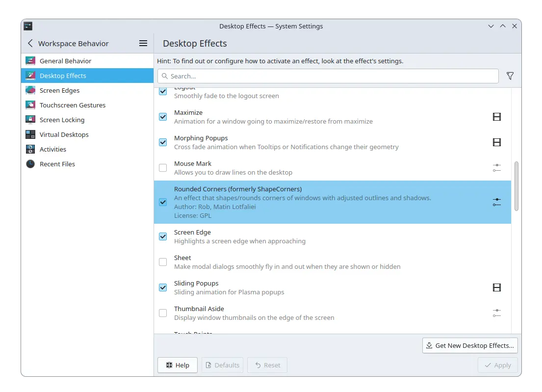Go back from Workspace Behavior
The width and height of the screenshot is (542, 392).
coord(30,43)
